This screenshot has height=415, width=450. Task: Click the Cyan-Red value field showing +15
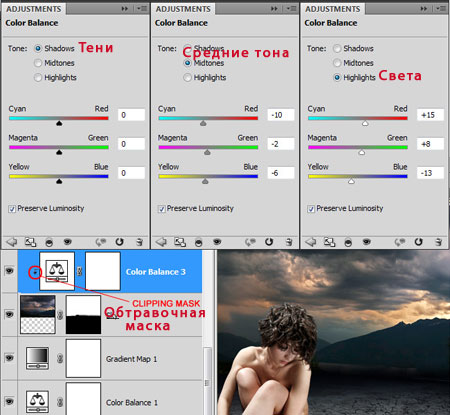[x=430, y=115]
